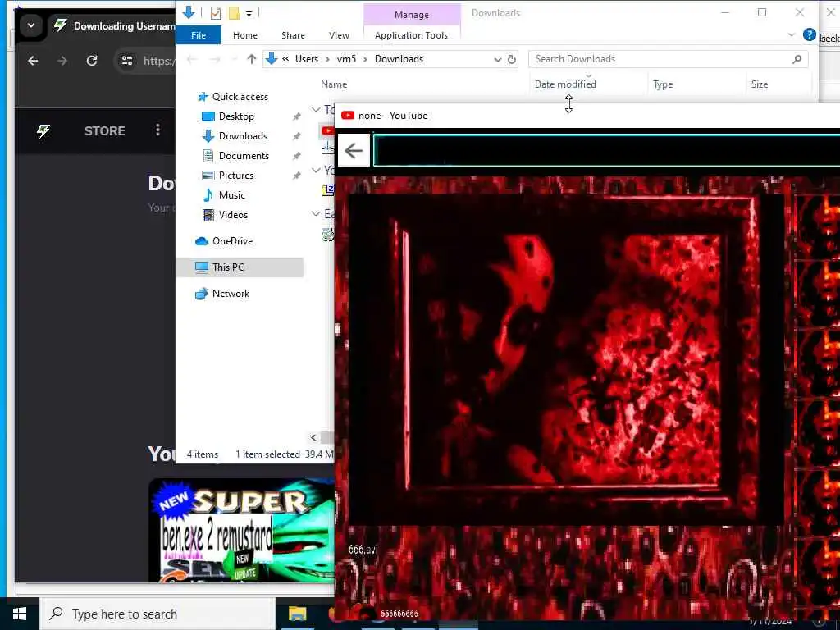Sort by the Name column header
This screenshot has height=630, width=840.
click(x=334, y=84)
